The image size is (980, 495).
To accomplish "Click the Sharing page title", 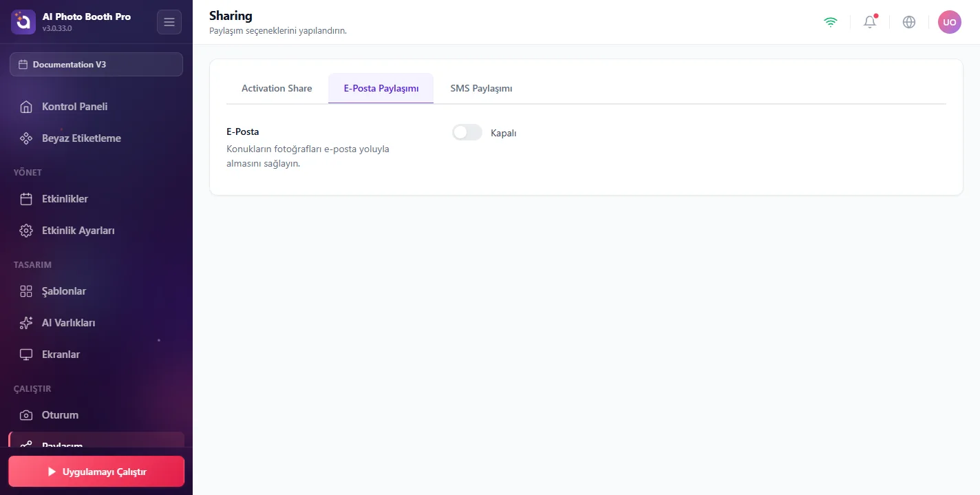I will tap(231, 15).
